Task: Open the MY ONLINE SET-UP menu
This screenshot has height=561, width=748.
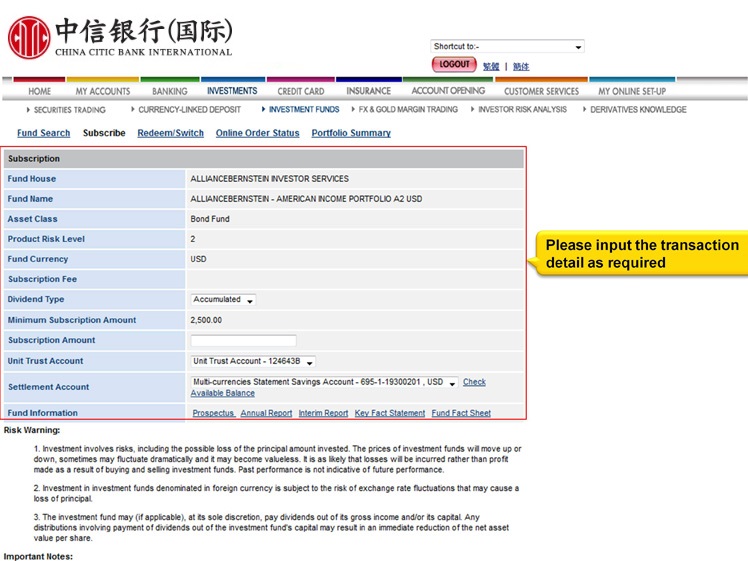Action: [x=632, y=91]
